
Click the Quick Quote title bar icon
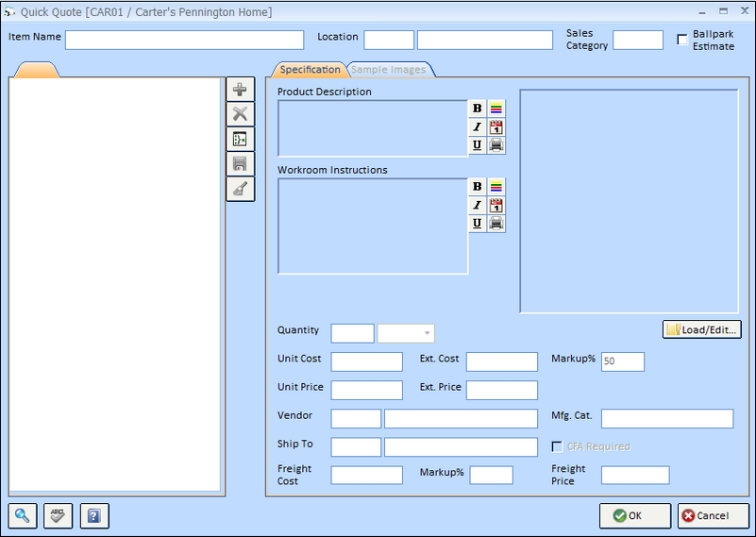click(x=9, y=12)
